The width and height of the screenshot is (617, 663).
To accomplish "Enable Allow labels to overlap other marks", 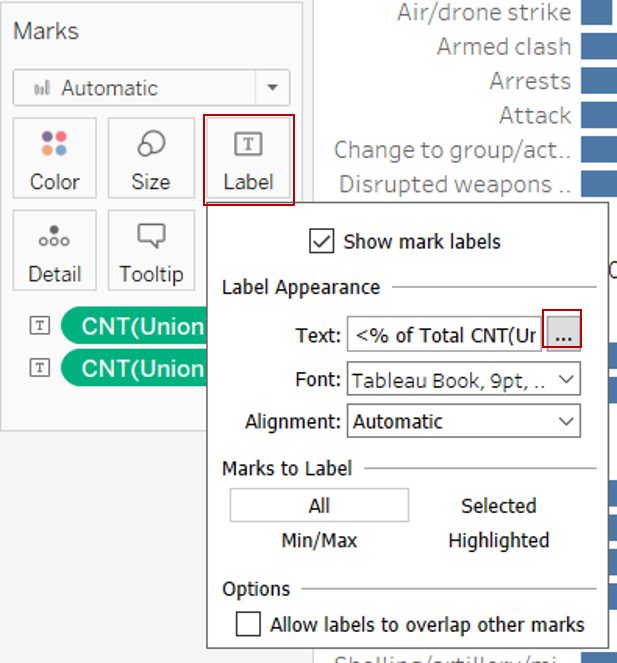I will (x=248, y=625).
